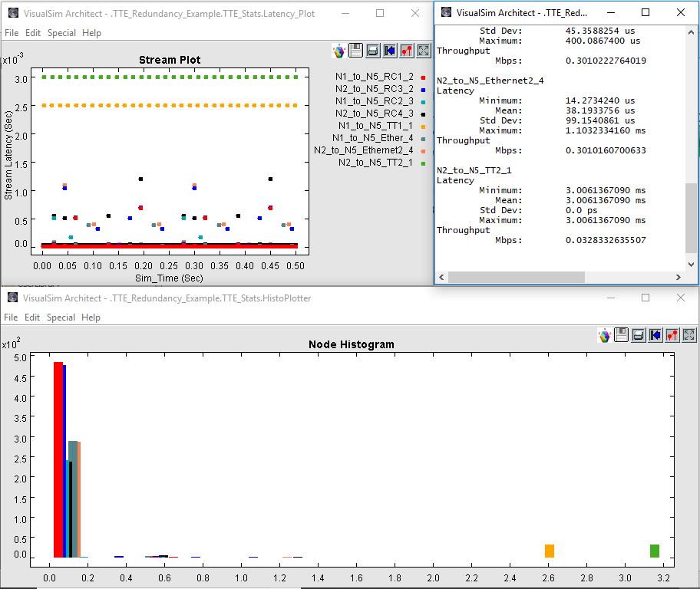This screenshot has height=589, width=700.
Task: Open Stream Plot format settings (red dots icon)
Action: [406, 51]
